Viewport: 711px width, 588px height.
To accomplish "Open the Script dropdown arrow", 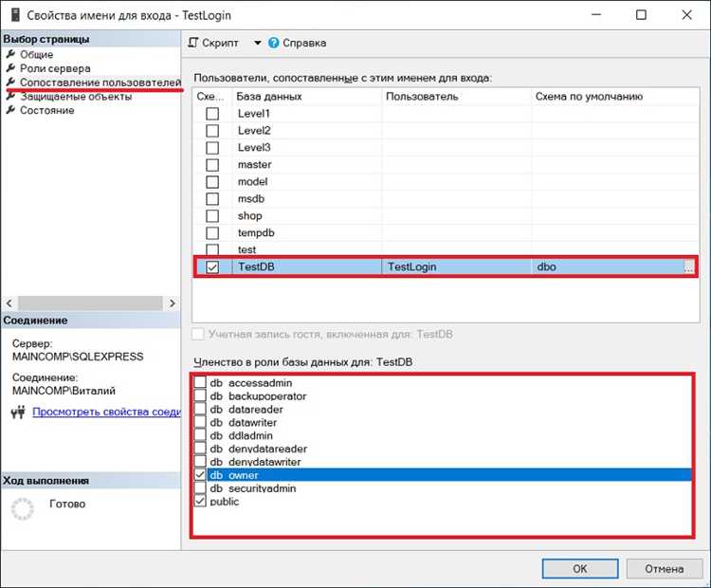I will tap(257, 43).
